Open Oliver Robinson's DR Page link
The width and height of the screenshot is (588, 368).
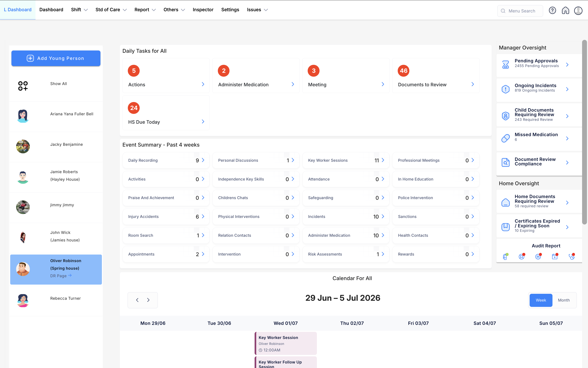(61, 276)
